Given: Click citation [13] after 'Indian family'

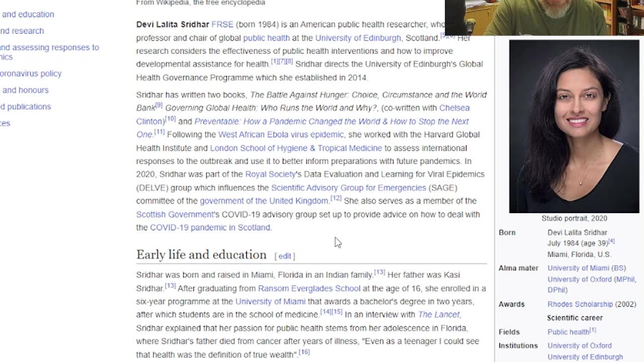Looking at the screenshot, I should 379,273.
